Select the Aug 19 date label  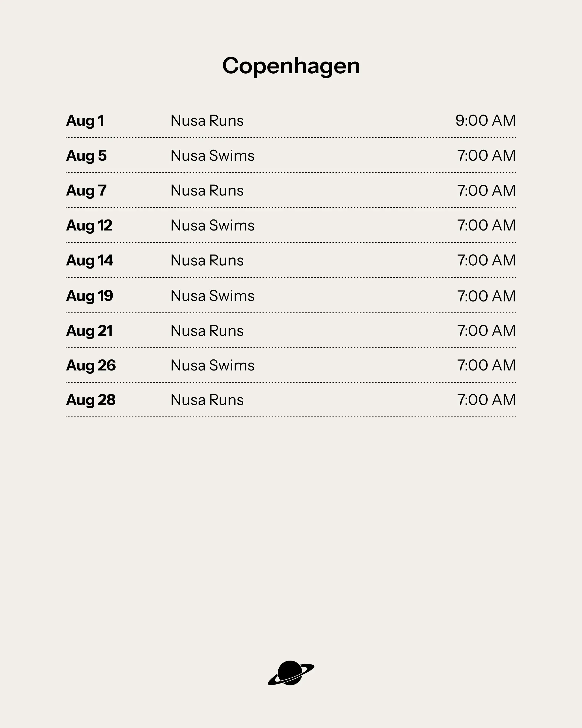[89, 296]
